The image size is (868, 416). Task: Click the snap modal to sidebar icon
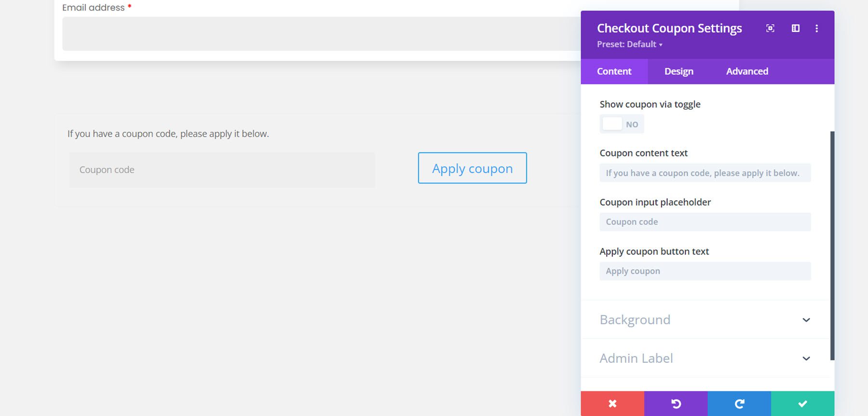click(796, 28)
